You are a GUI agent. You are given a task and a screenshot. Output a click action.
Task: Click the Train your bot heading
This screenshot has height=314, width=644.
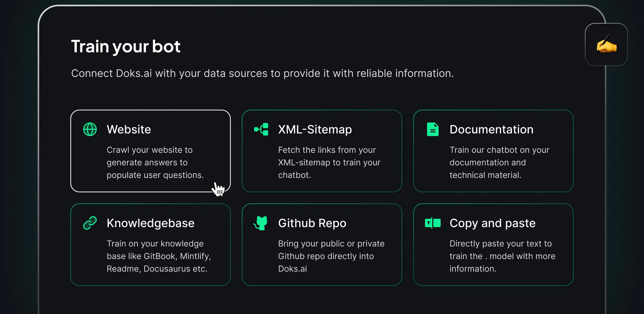tap(126, 46)
